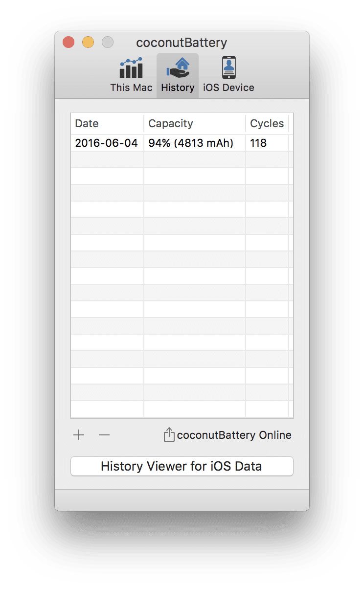Click the share upload icon

pos(169,435)
